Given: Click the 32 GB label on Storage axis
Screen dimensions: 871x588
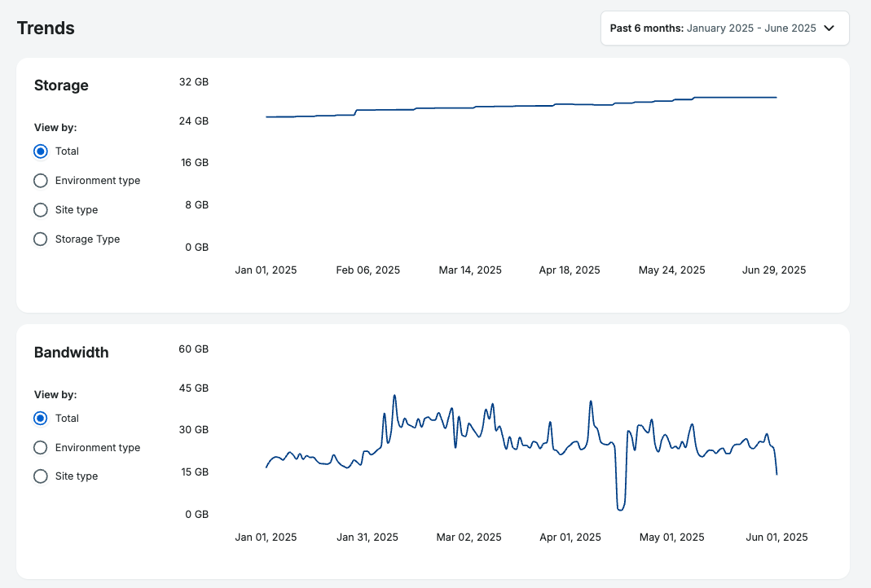Looking at the screenshot, I should point(193,82).
